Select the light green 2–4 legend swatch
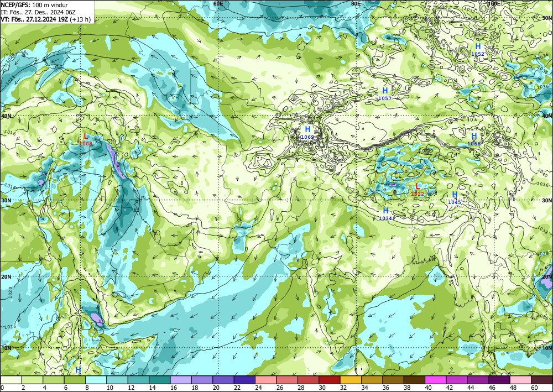The image size is (553, 392). pyautogui.click(x=33, y=380)
